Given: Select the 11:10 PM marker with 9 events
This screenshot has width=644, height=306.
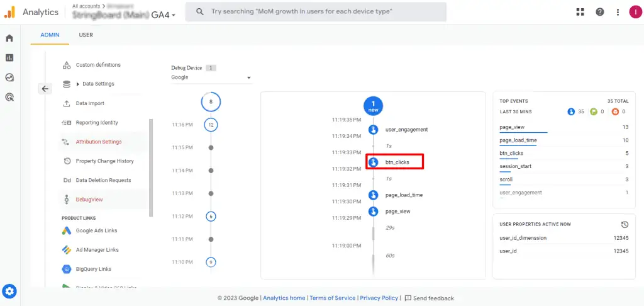Looking at the screenshot, I should [211, 262].
